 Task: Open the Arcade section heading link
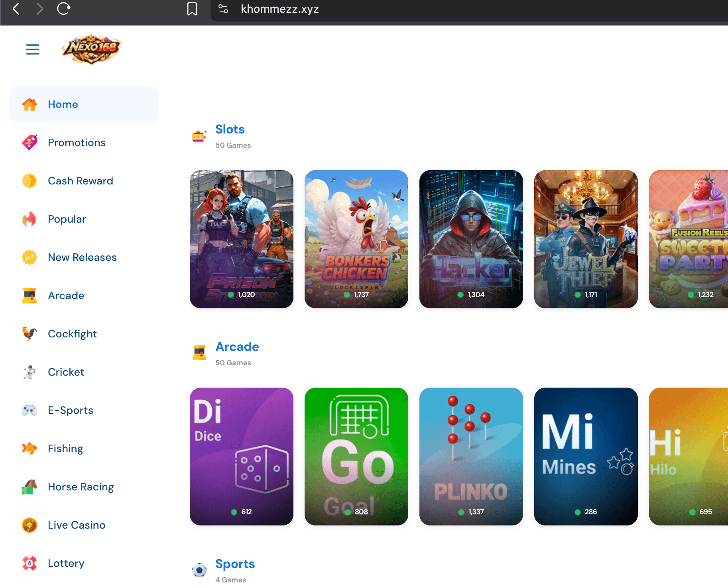coord(237,347)
